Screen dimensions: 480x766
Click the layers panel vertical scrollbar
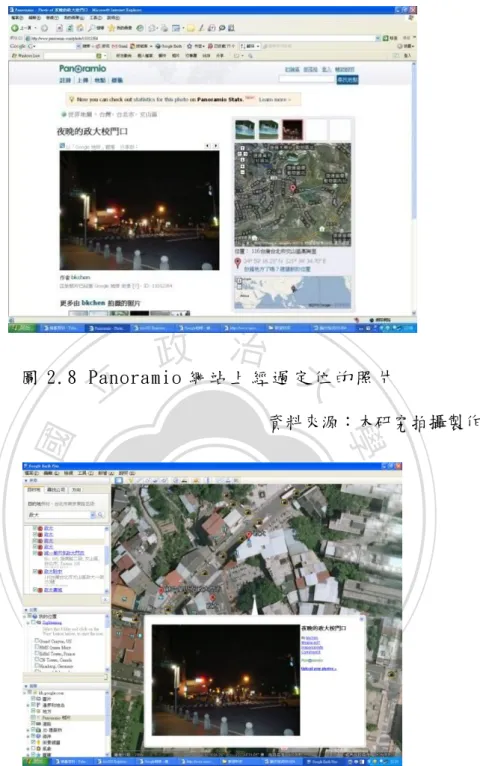[107, 722]
